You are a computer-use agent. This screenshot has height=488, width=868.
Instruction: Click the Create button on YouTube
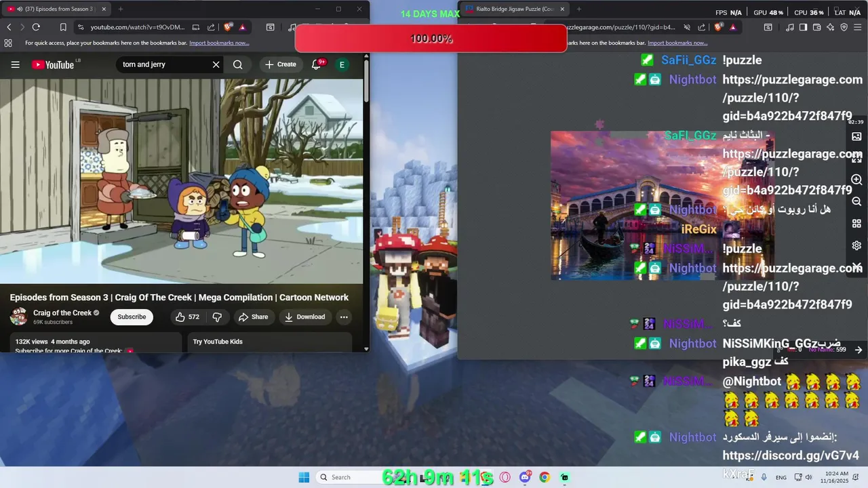pos(281,64)
